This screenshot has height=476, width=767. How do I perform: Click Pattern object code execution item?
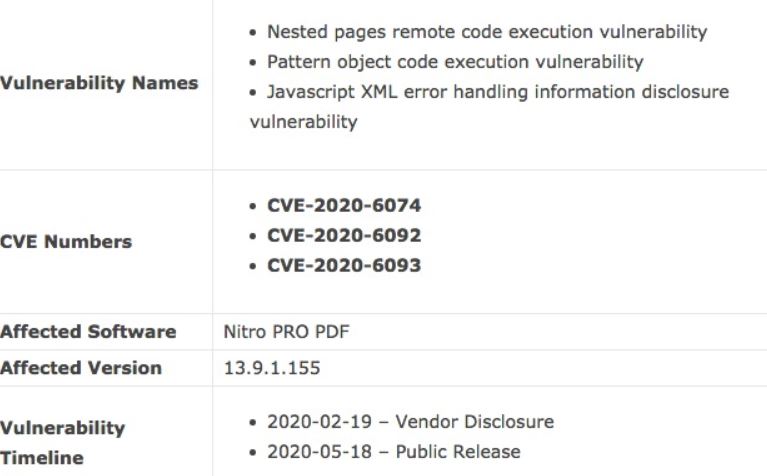pos(455,62)
